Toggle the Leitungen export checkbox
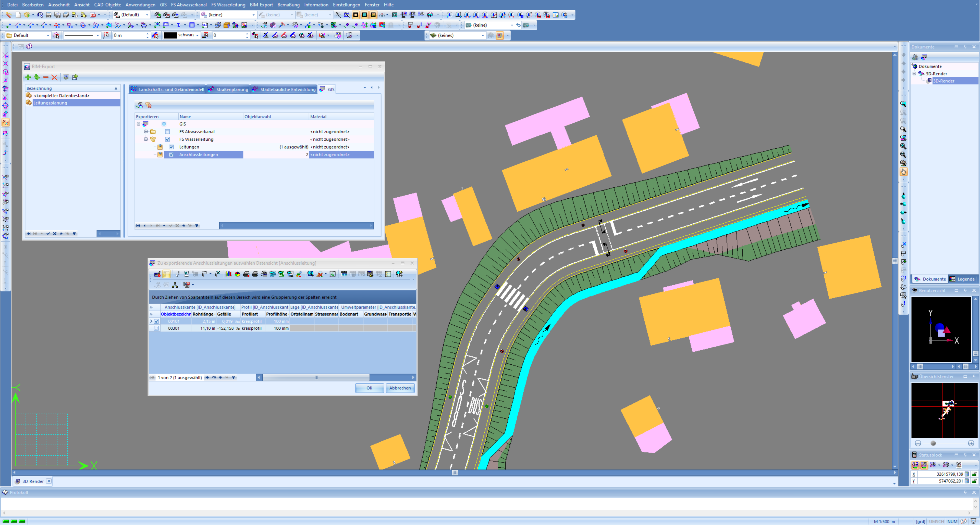Viewport: 980px width, 525px height. [171, 147]
